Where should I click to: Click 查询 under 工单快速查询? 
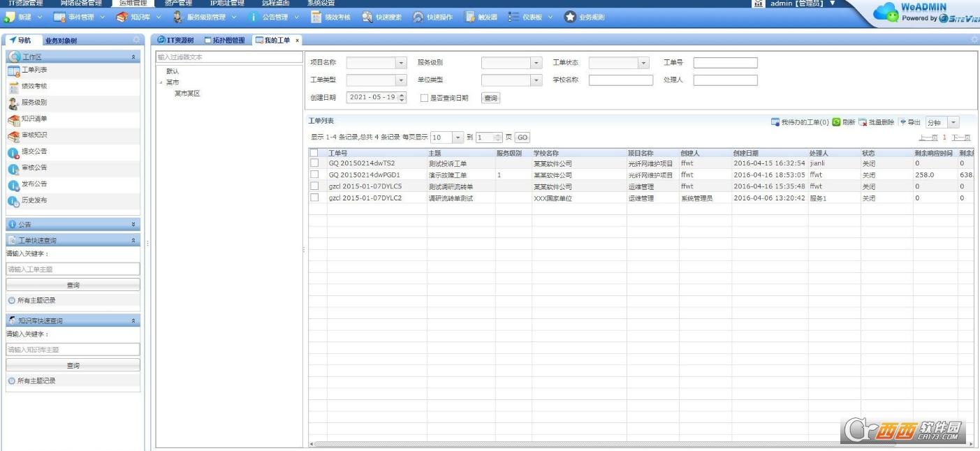point(73,285)
